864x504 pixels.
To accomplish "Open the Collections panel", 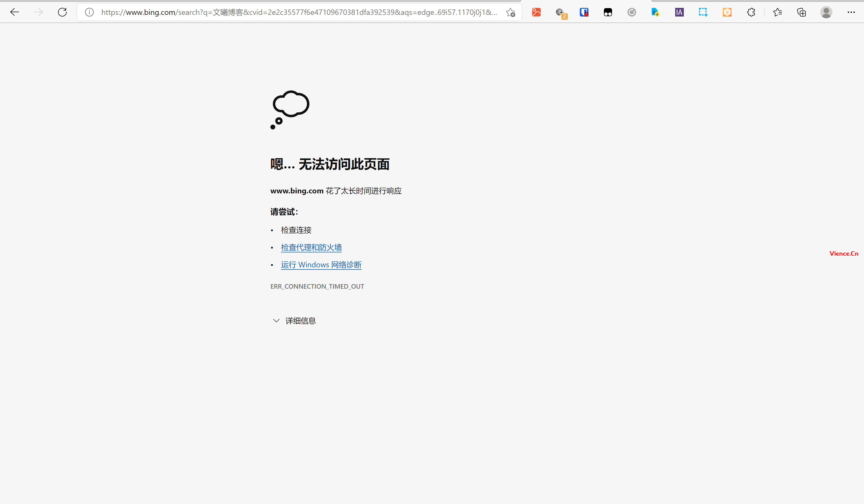I will tap(801, 12).
